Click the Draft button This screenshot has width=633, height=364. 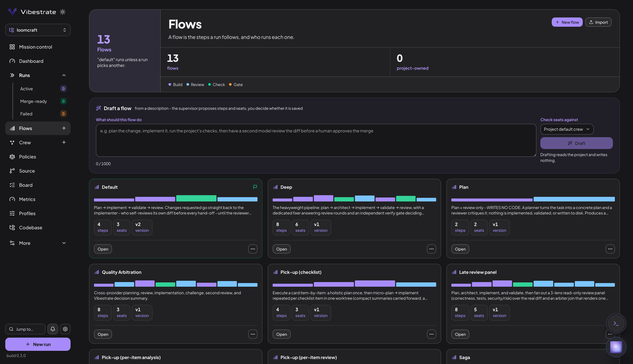[x=576, y=143]
